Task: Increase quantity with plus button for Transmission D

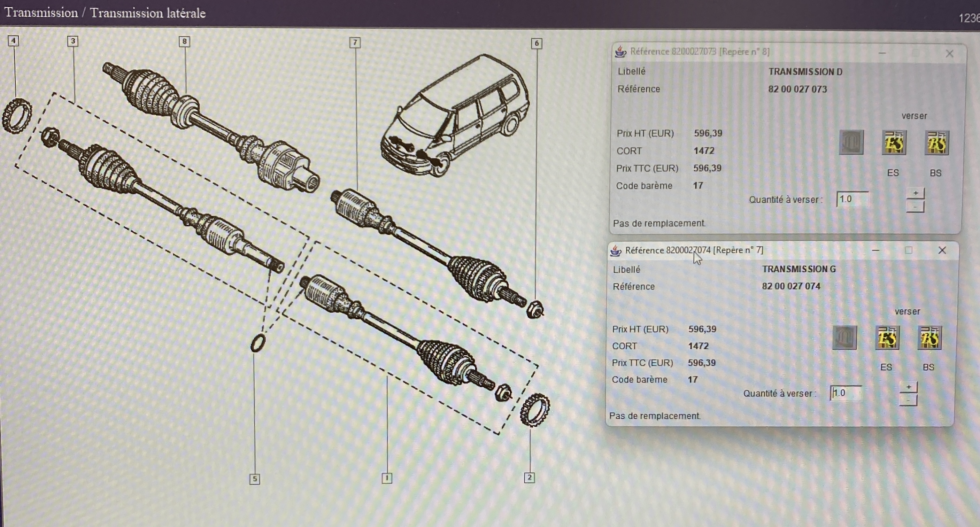Action: point(915,193)
